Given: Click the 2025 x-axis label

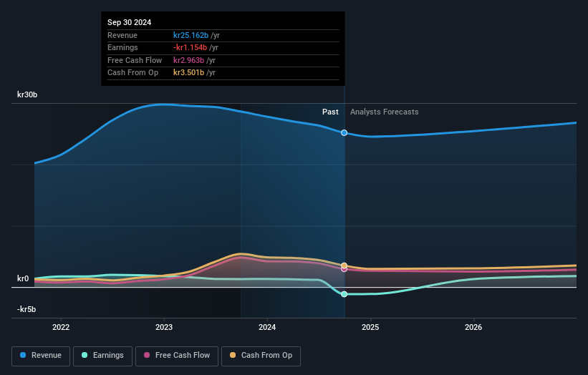Looking at the screenshot, I should click(370, 327).
